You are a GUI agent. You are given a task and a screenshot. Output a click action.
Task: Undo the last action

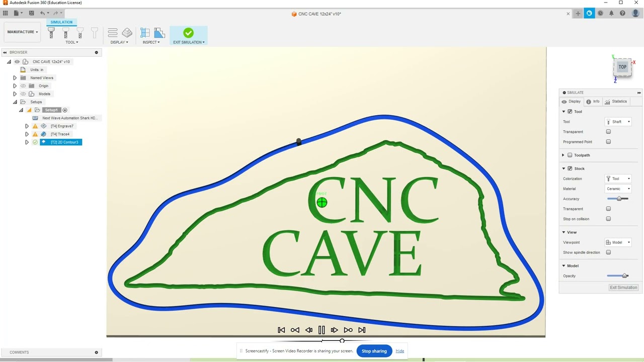coord(43,13)
